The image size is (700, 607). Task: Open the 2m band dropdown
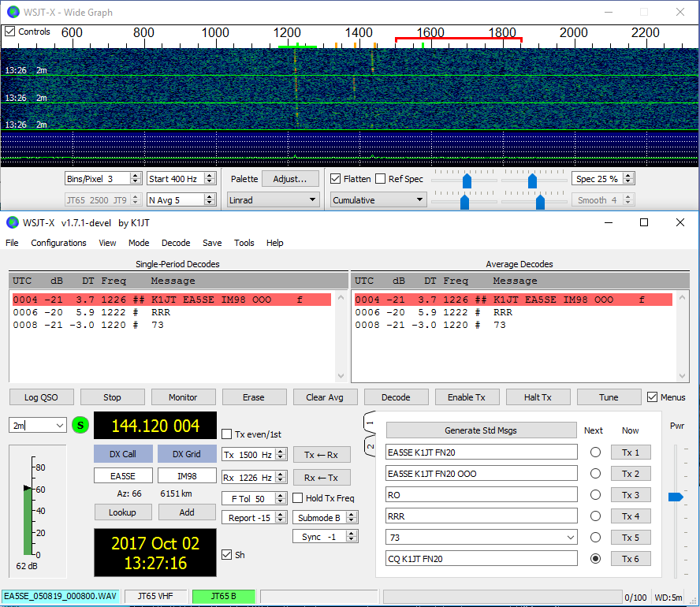(x=58, y=426)
